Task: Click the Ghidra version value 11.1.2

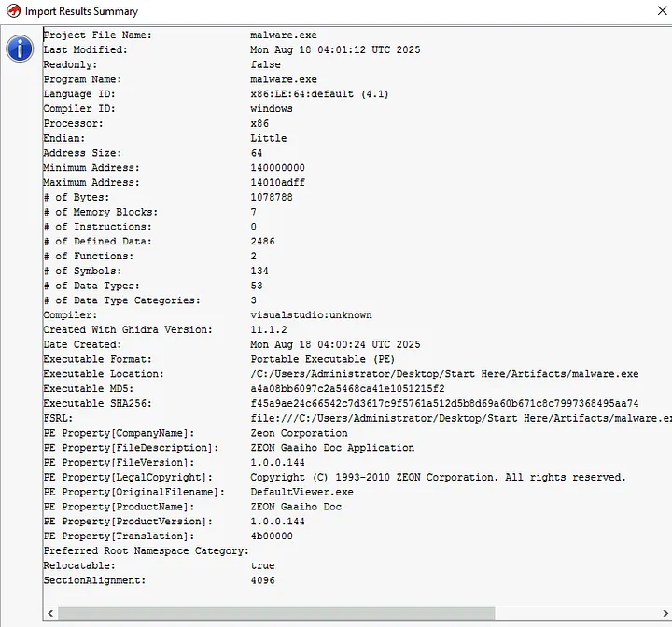Action: pyautogui.click(x=268, y=329)
